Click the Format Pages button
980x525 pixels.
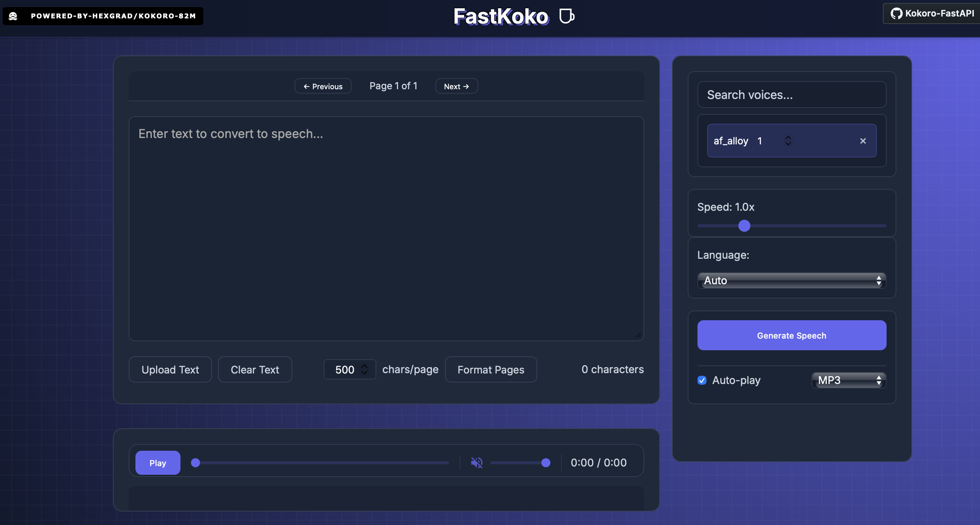point(490,369)
